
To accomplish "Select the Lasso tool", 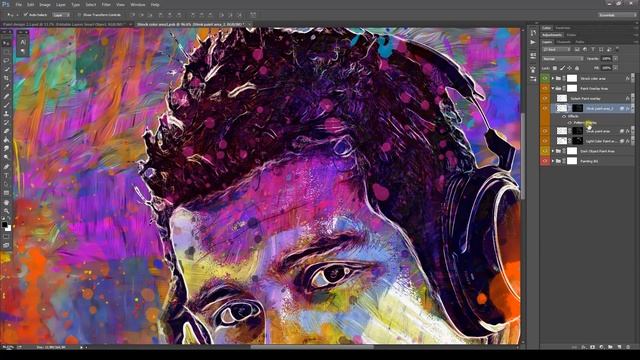I will [6, 60].
